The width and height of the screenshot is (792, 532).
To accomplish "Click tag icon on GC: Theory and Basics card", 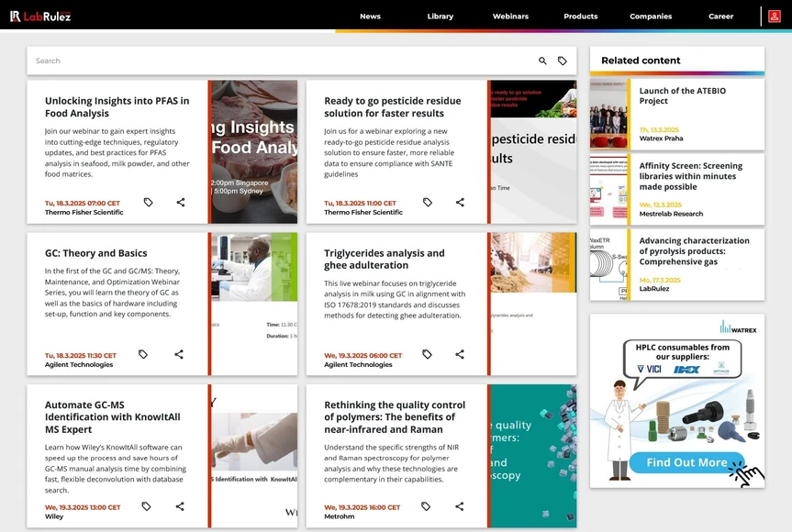I will coord(143,354).
